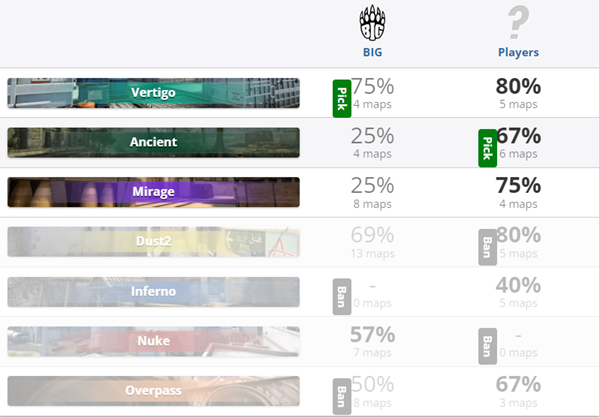
Task: Click the gray Ban badge on Overpass row
Action: [x=342, y=397]
